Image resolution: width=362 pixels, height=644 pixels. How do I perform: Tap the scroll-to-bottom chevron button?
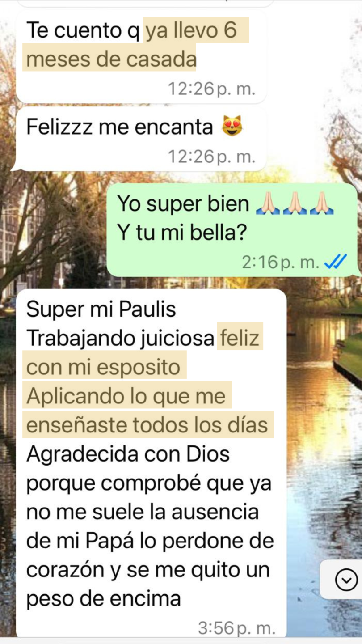pyautogui.click(x=346, y=580)
